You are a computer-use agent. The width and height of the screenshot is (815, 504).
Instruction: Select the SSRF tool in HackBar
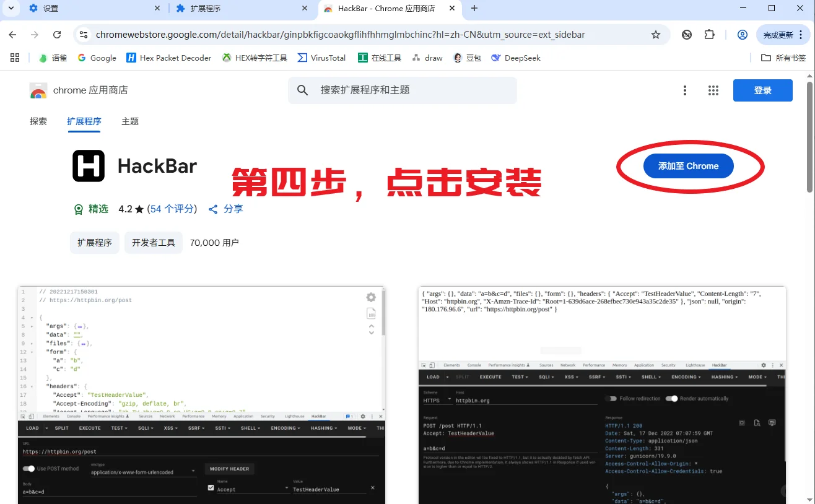(194, 428)
